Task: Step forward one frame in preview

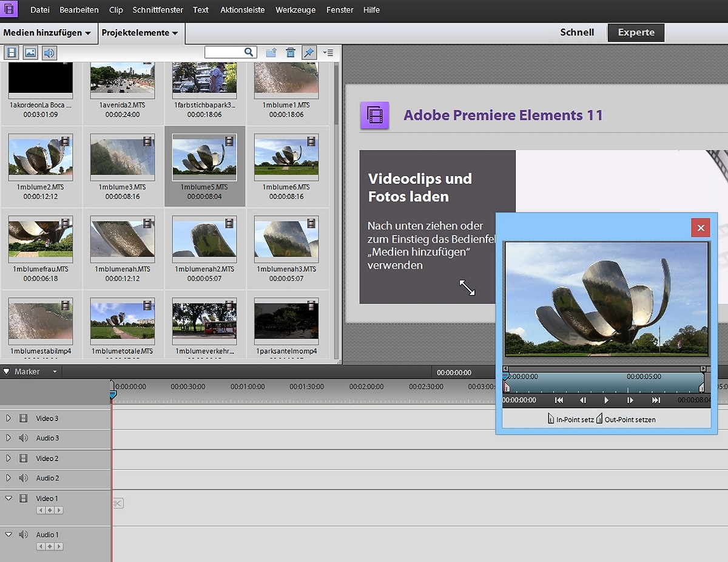Action: [630, 400]
